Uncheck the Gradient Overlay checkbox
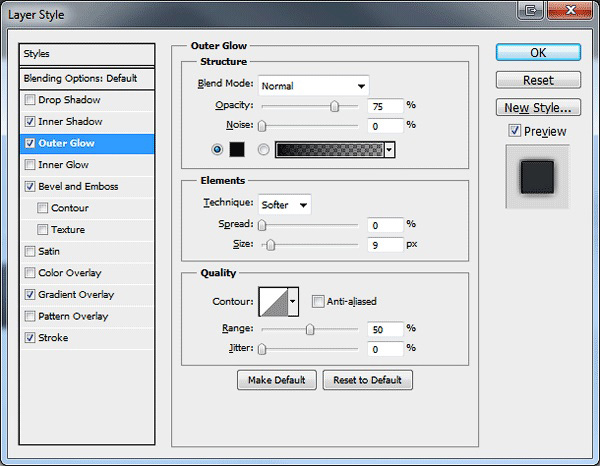 pyautogui.click(x=30, y=295)
